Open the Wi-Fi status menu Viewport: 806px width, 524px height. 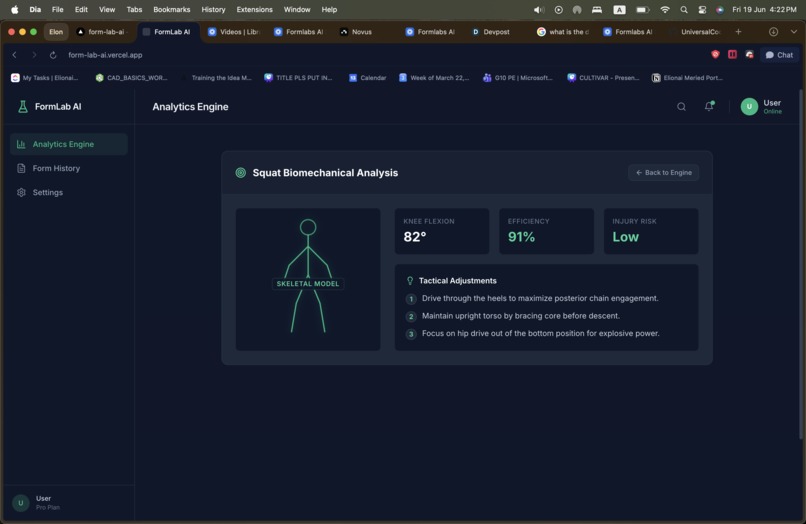coord(665,9)
